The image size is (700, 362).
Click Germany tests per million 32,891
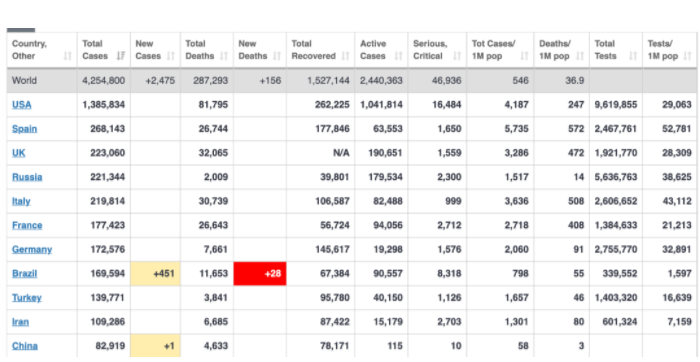click(677, 250)
